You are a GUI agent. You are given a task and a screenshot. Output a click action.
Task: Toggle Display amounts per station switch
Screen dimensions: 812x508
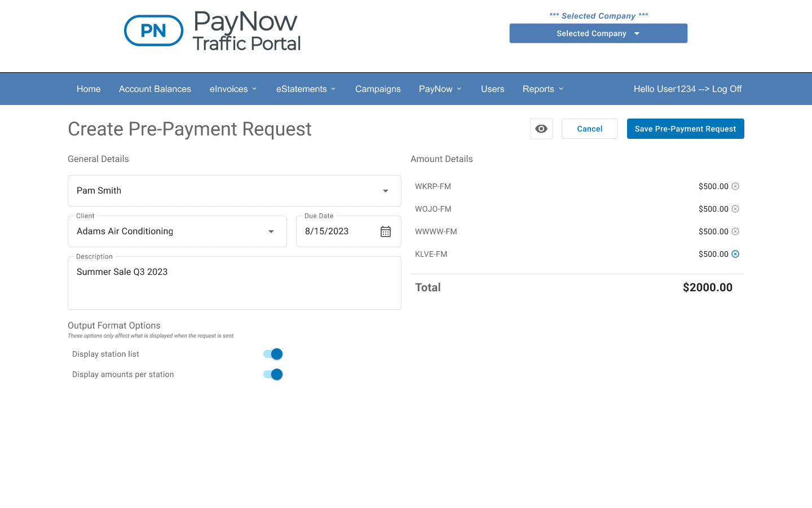(x=273, y=374)
